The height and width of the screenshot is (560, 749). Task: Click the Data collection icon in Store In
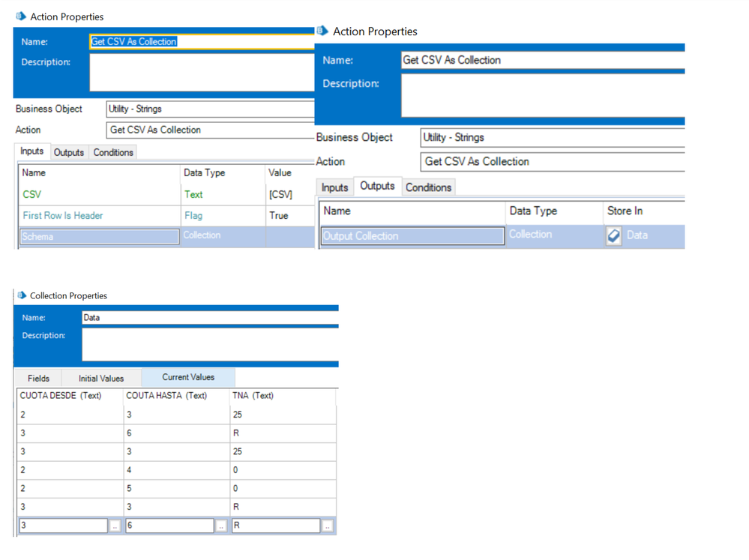coord(614,235)
